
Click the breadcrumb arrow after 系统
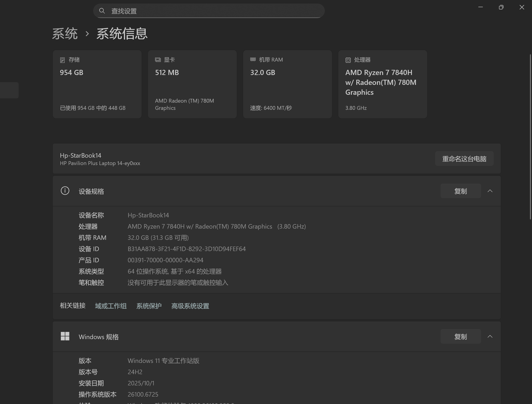[87, 34]
